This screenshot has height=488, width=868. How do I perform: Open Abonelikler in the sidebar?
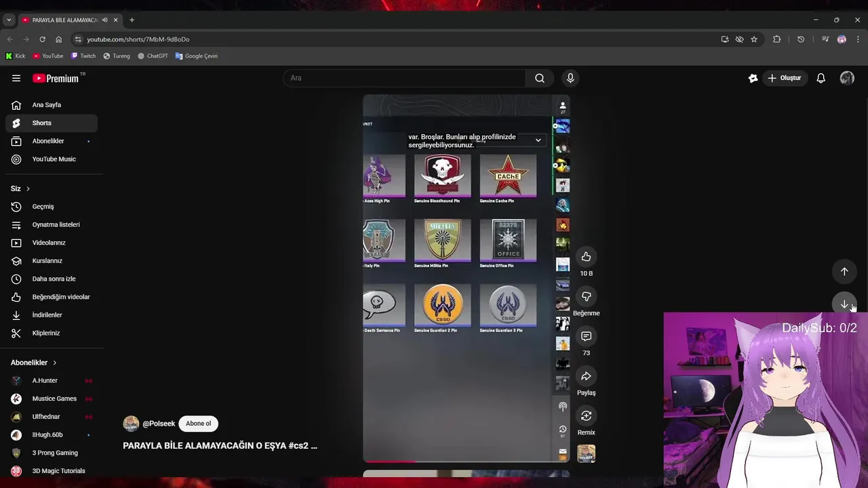(x=52, y=141)
